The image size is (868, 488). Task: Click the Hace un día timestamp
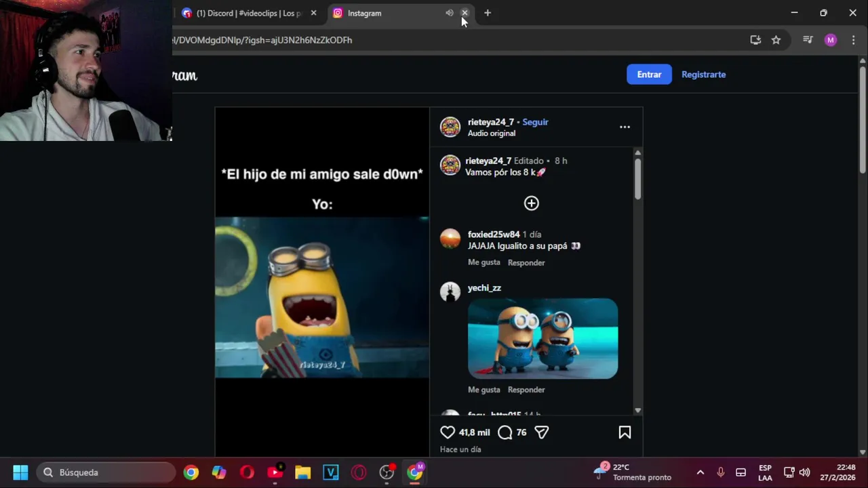[x=460, y=449]
